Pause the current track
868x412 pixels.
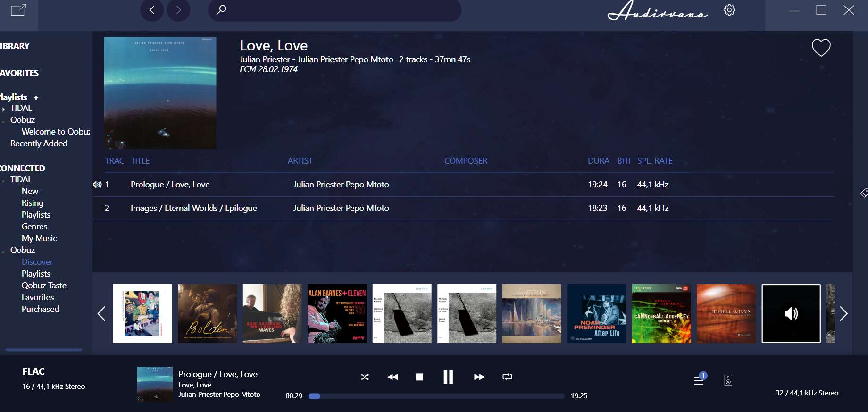click(448, 377)
